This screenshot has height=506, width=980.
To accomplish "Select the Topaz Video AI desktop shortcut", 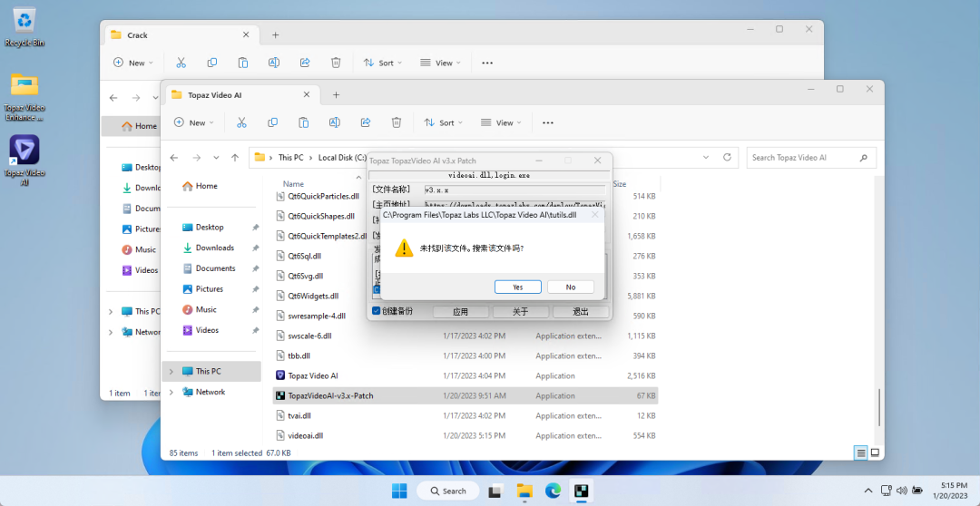I will 24,161.
